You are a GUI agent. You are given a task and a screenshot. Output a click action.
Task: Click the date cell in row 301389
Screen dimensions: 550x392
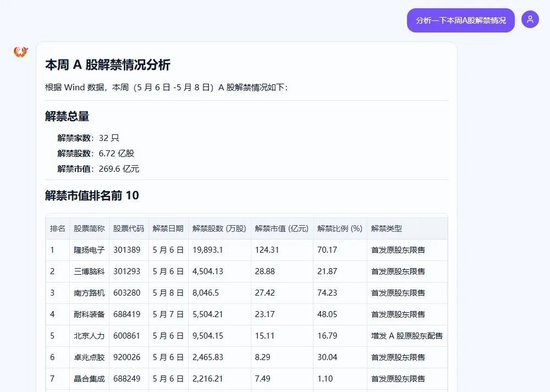(168, 250)
